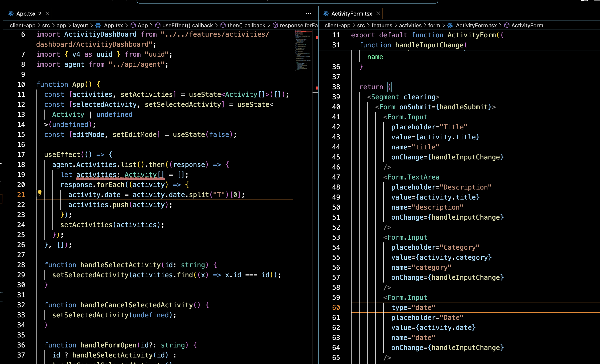Click the response.forEach breadcrumb item
The height and width of the screenshot is (364, 600).
point(298,25)
